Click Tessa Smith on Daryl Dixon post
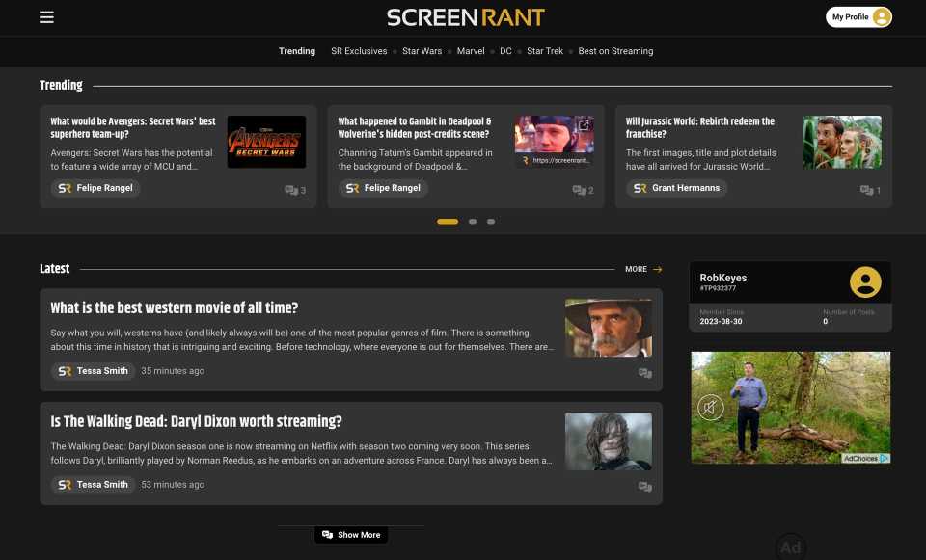The width and height of the screenshot is (926, 560). click(x=93, y=485)
